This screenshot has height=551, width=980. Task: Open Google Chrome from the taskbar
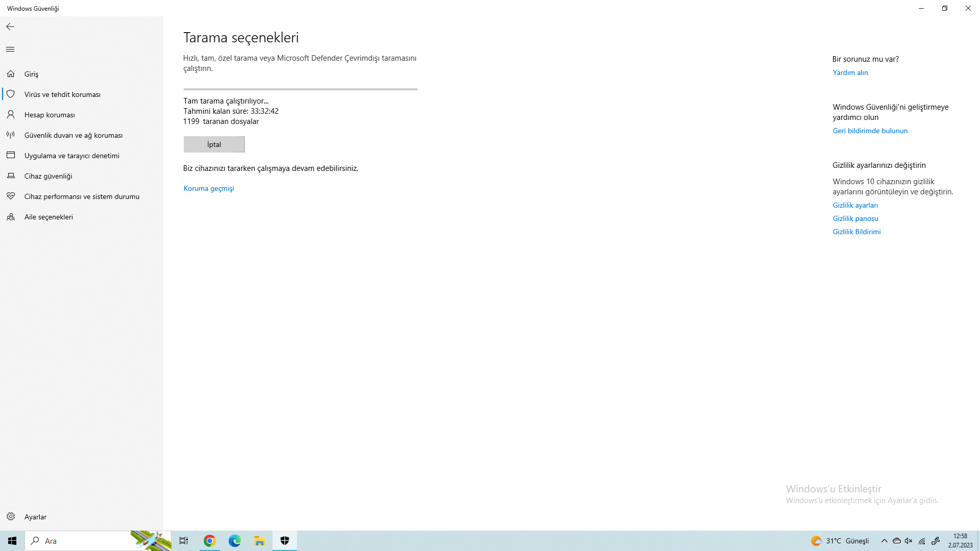pos(209,541)
